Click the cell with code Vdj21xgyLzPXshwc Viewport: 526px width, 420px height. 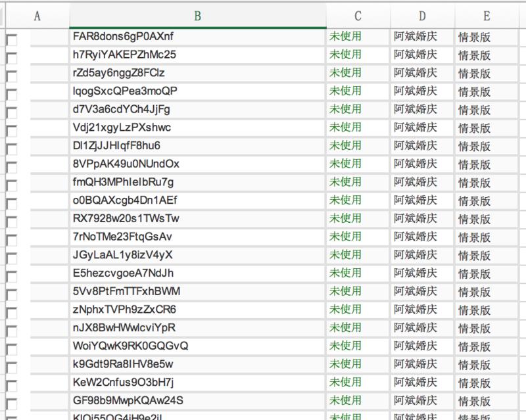click(197, 128)
